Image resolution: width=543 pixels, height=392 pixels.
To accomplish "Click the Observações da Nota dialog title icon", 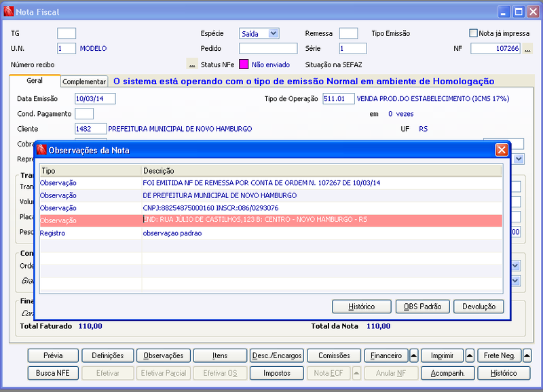I will tap(41, 150).
